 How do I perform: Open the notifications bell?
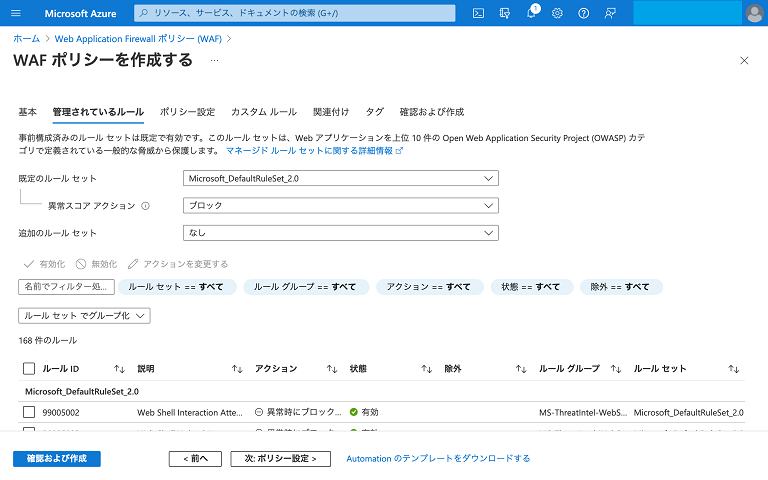tap(531, 13)
